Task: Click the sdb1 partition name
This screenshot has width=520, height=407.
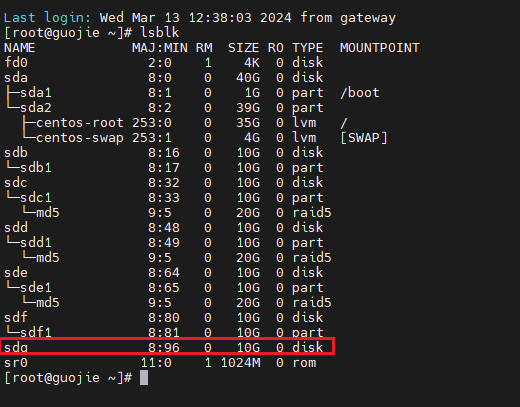Action: coord(36,168)
